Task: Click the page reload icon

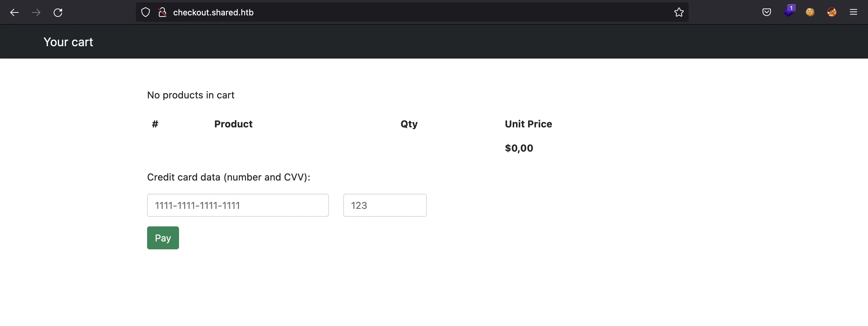Action: pos(58,12)
